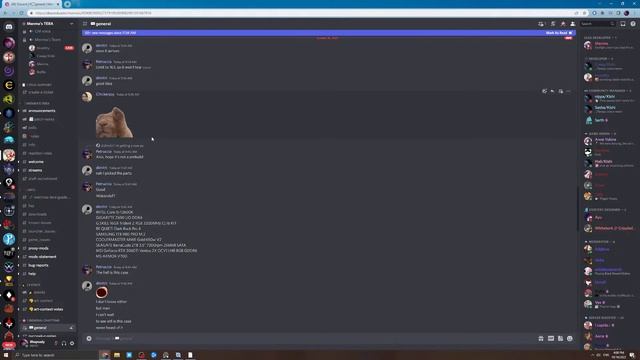Open the gift Nitro icon
This screenshot has height=360, width=640.
(541, 338)
